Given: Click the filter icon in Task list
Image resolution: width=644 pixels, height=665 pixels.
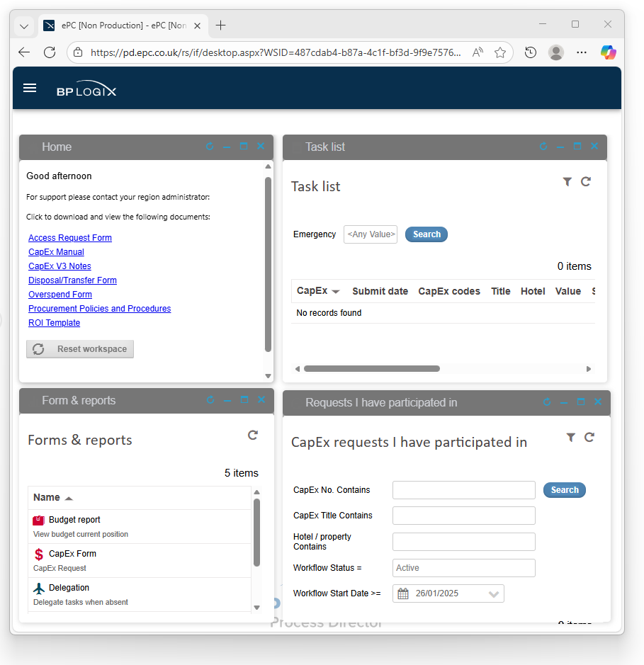Looking at the screenshot, I should 567,182.
